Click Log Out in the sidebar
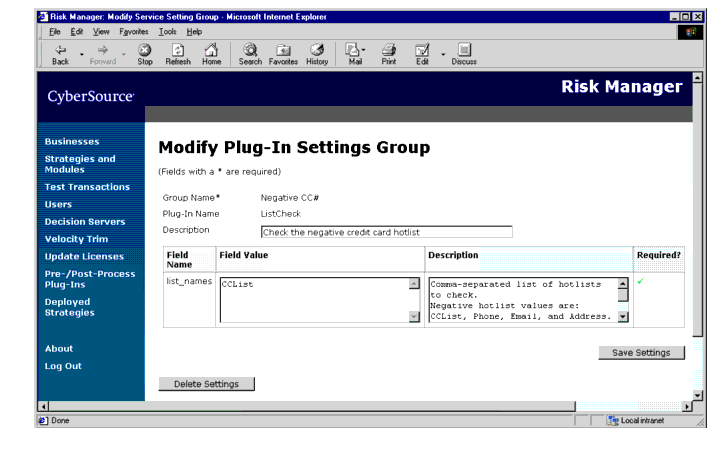Screen dimensions: 713x454 [63, 366]
